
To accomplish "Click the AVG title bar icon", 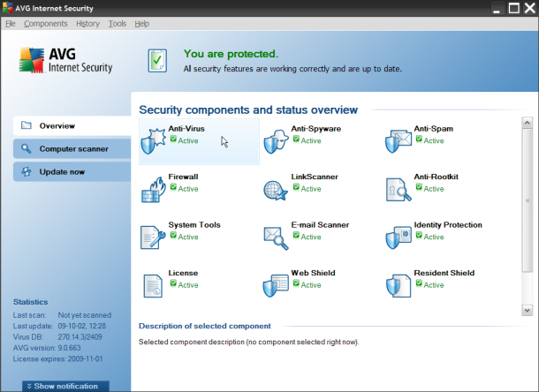I will 7,7.
